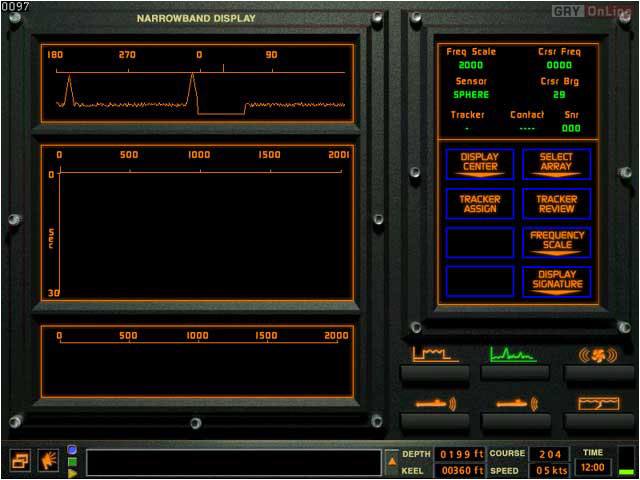Screen dimensions: 640x480
Task: Open the SELECT ARRAY dropdown button
Action: (556, 164)
